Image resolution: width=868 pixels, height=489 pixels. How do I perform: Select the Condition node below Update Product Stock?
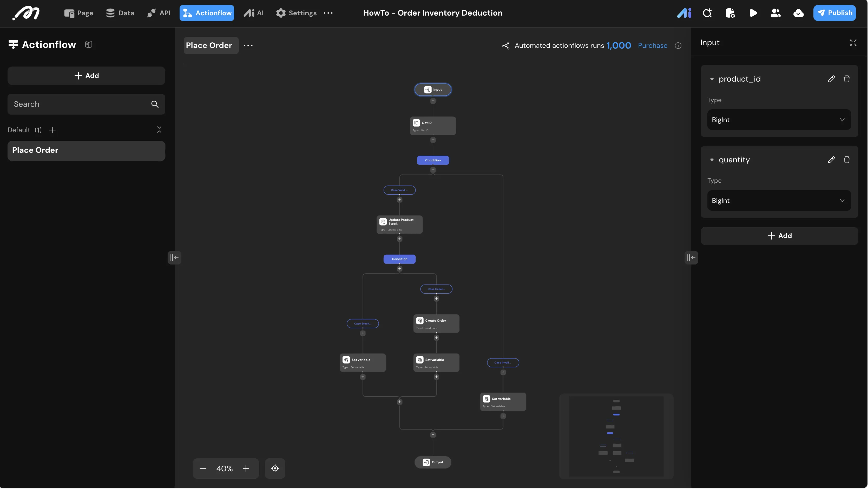(399, 259)
